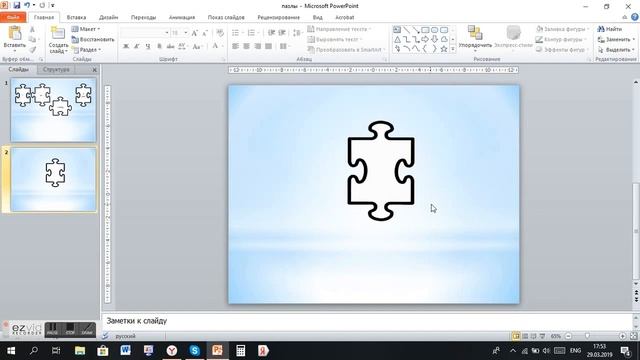Switch to the Анимация tab
Image resolution: width=640 pixels, height=360 pixels.
182,17
